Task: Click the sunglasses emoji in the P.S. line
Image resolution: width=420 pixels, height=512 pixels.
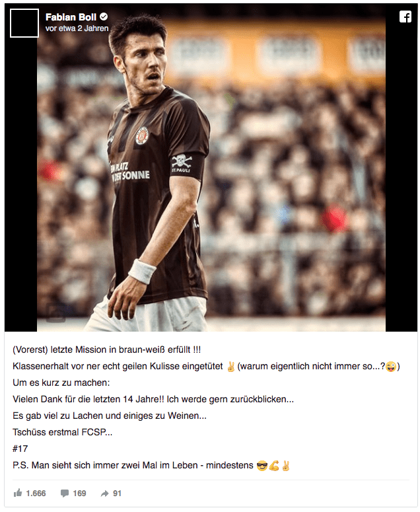Action: pyautogui.click(x=262, y=466)
